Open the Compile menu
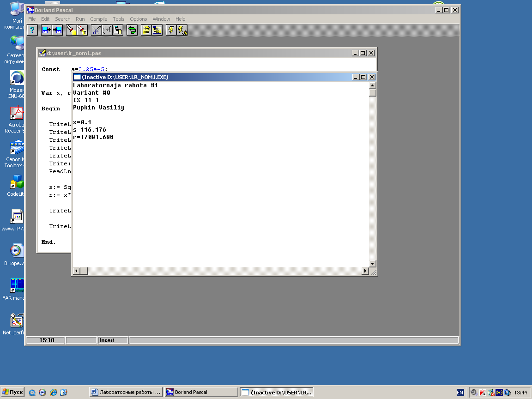 [x=98, y=19]
